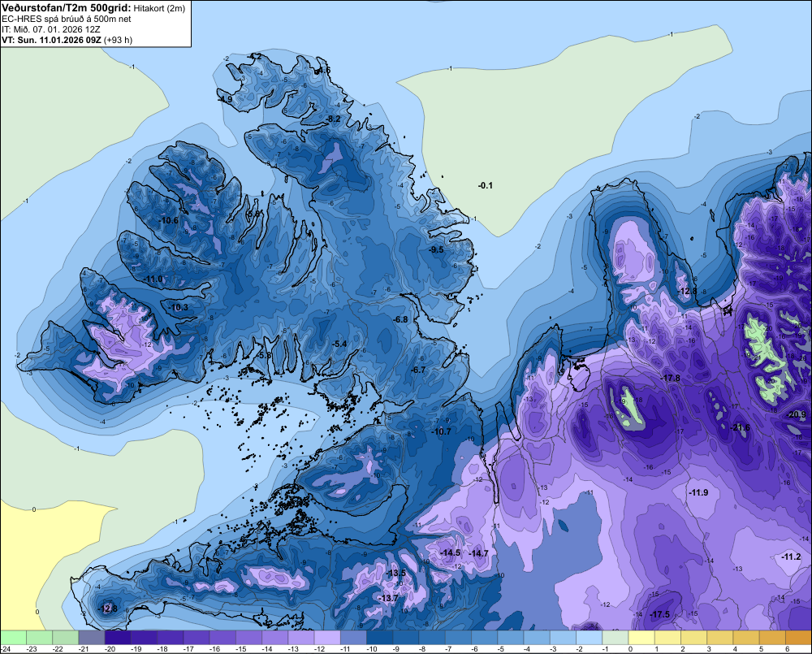Click the -13.5 temperature value

(x=397, y=573)
